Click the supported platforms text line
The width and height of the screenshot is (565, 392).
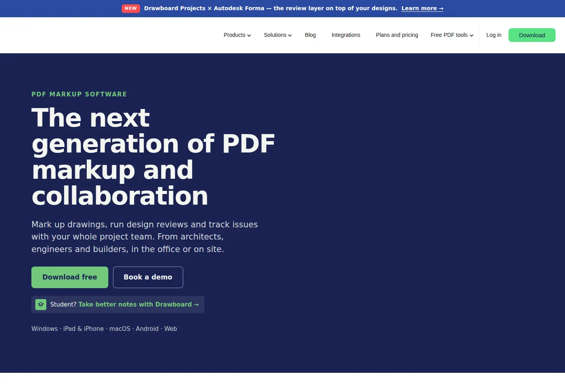pyautogui.click(x=104, y=328)
